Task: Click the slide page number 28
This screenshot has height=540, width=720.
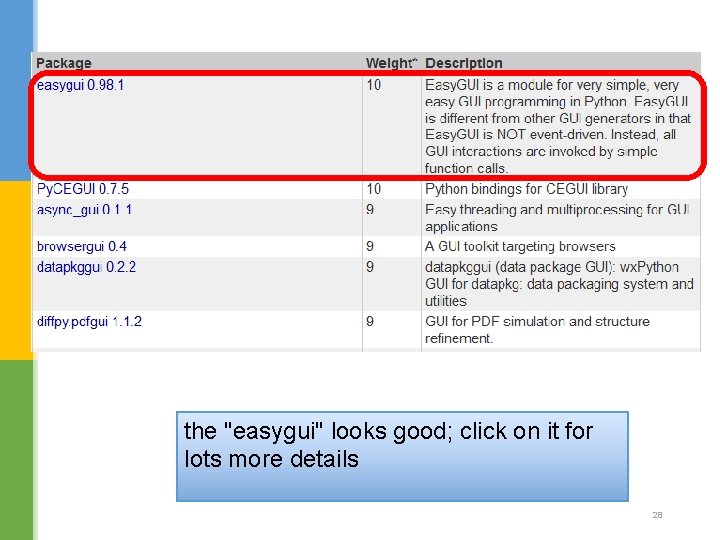Action: (x=657, y=515)
